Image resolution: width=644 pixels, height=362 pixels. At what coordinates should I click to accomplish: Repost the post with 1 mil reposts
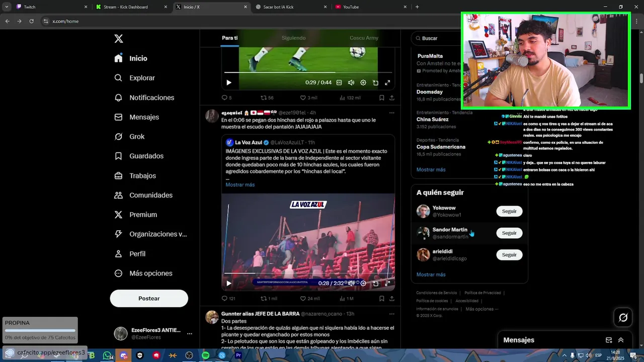(x=269, y=298)
